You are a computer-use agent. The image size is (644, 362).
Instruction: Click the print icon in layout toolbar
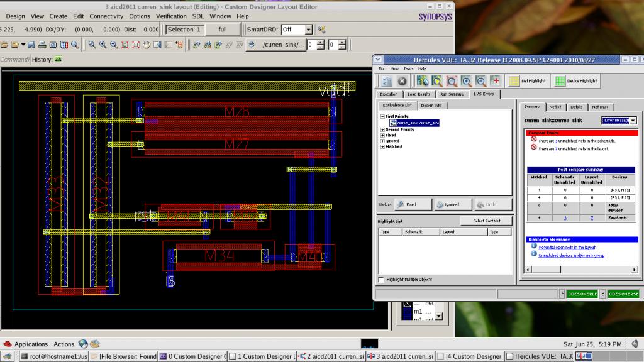(x=42, y=45)
